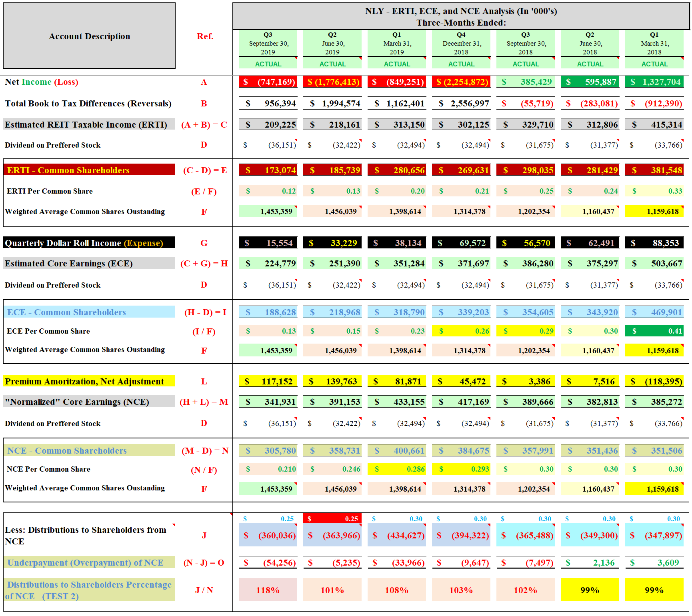692x616 pixels.
Task: Click the 101% percentage cell
Action: pyautogui.click(x=332, y=590)
